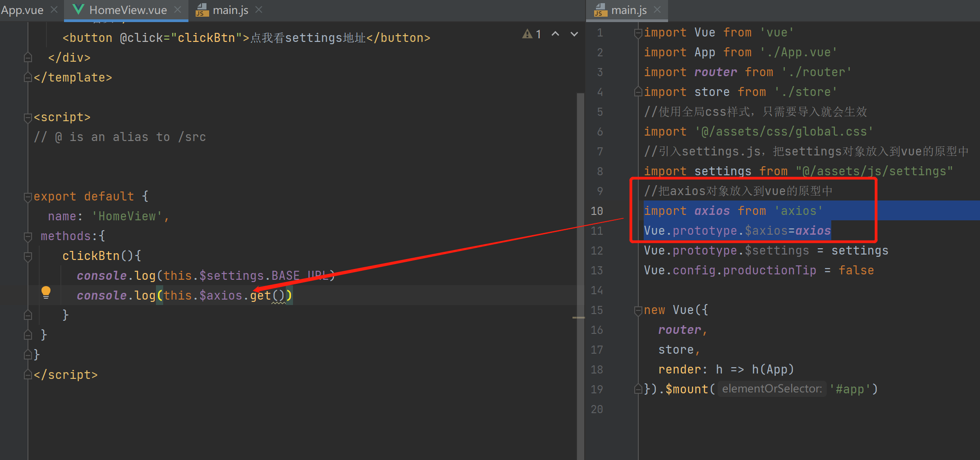Click the './router' import path on line 3
This screenshot has width=980, height=460.
pyautogui.click(x=816, y=72)
